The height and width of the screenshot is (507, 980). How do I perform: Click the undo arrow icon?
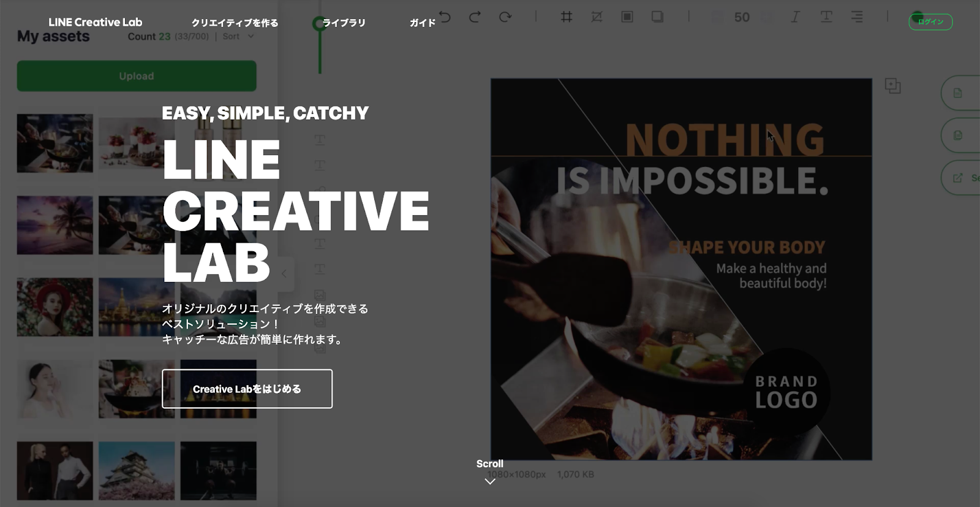(x=445, y=17)
